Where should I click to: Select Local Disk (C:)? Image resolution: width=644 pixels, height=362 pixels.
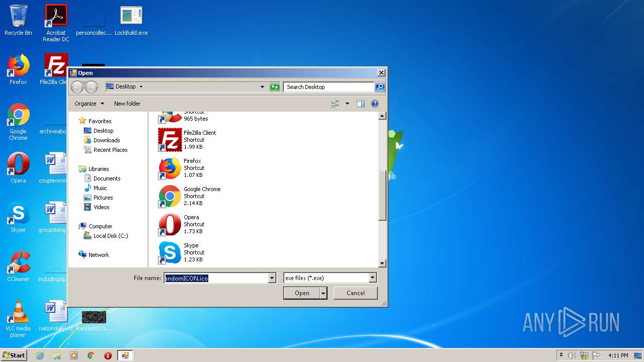tap(106, 236)
